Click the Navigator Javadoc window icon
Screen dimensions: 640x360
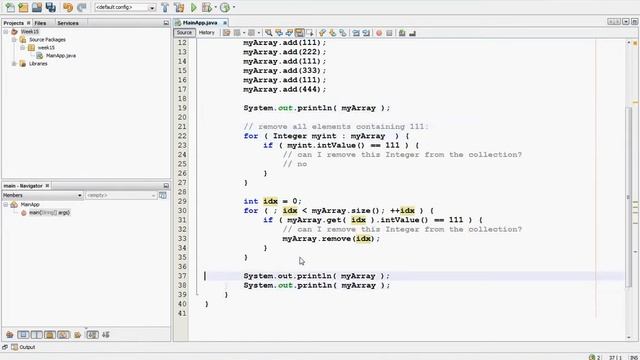163,196
